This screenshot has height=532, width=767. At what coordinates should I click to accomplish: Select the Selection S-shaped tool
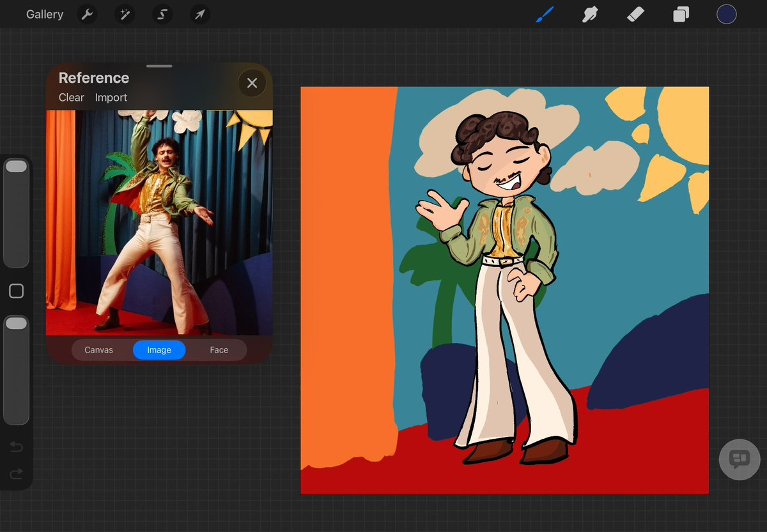click(162, 14)
